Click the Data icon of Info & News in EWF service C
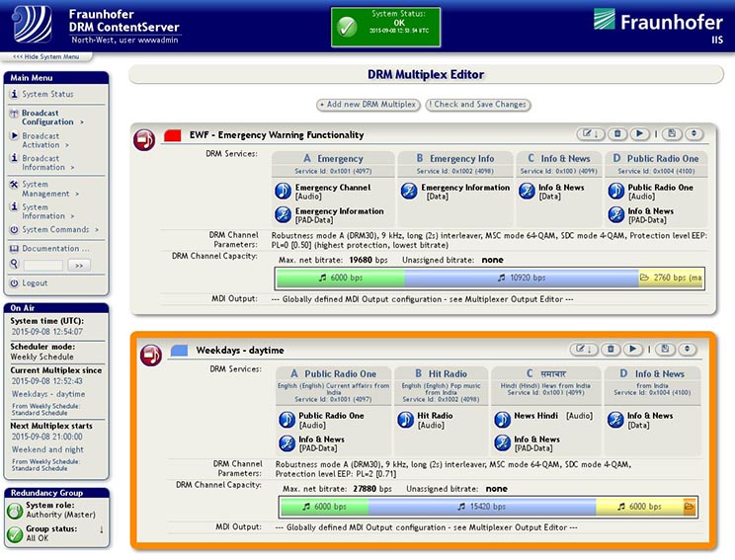 527,191
